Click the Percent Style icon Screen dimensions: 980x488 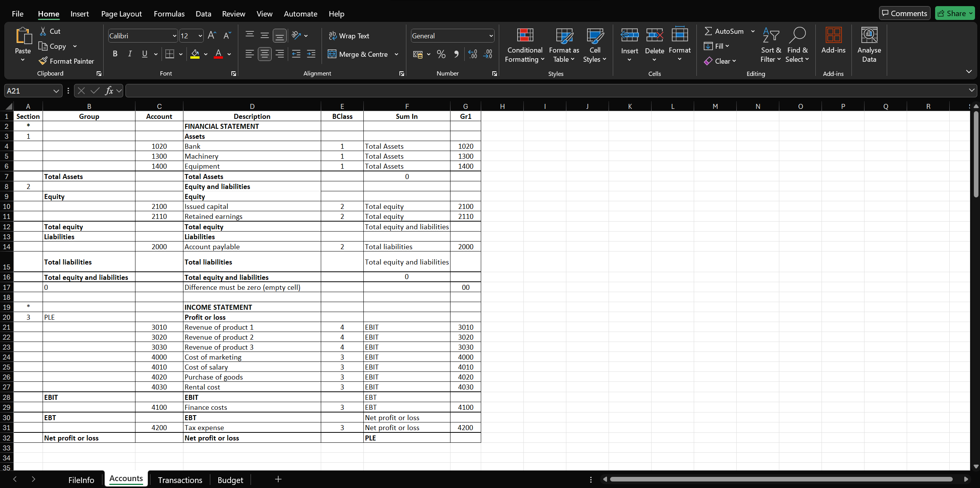441,54
